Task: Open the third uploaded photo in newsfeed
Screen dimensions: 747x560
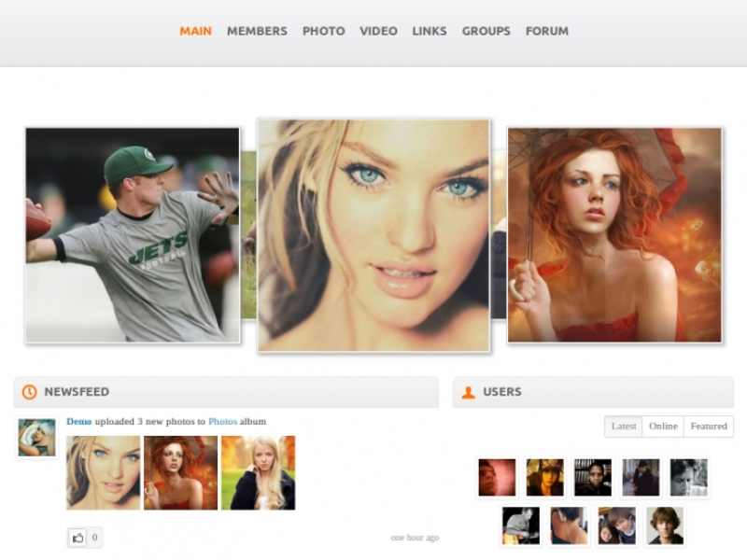Action: coord(258,472)
